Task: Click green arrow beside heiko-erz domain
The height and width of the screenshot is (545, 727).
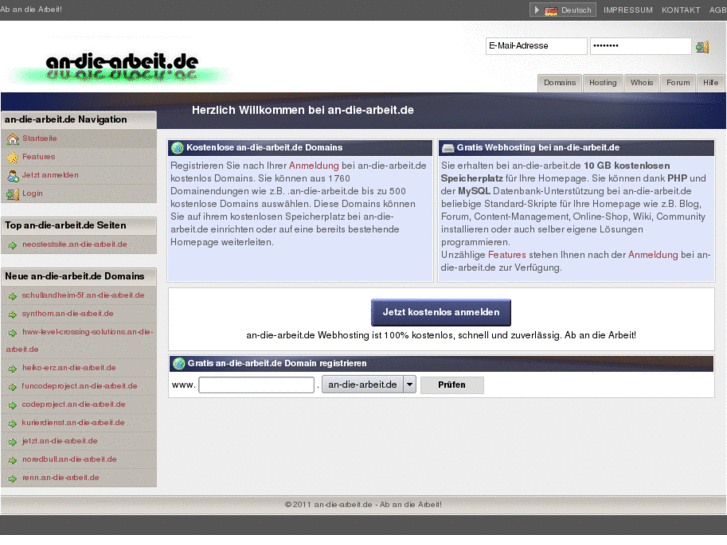Action: click(x=12, y=369)
